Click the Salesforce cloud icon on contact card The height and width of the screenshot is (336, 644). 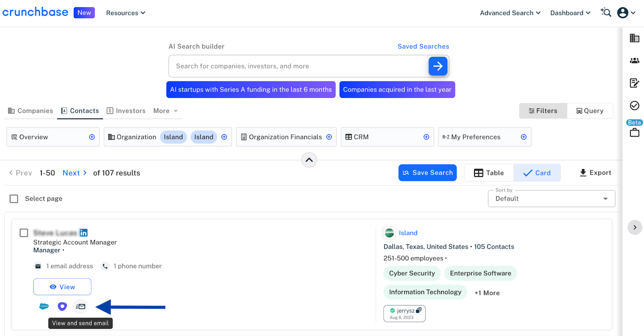[x=44, y=307]
